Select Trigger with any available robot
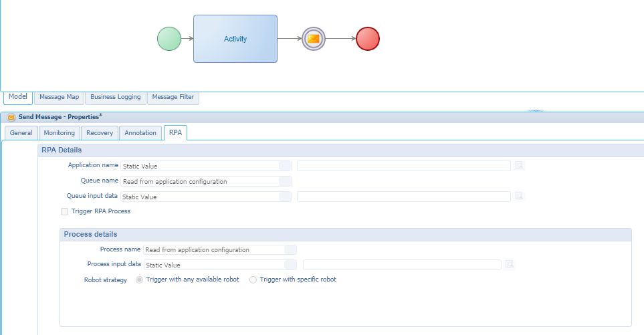Screen dimensions: 644x335 pos(139,280)
